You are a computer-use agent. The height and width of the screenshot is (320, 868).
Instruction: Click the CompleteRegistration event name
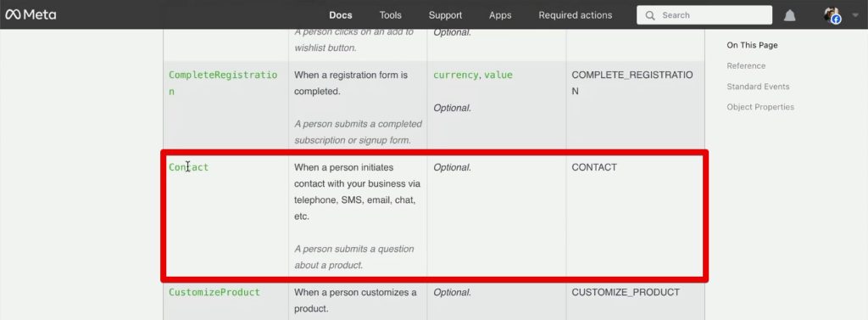223,83
